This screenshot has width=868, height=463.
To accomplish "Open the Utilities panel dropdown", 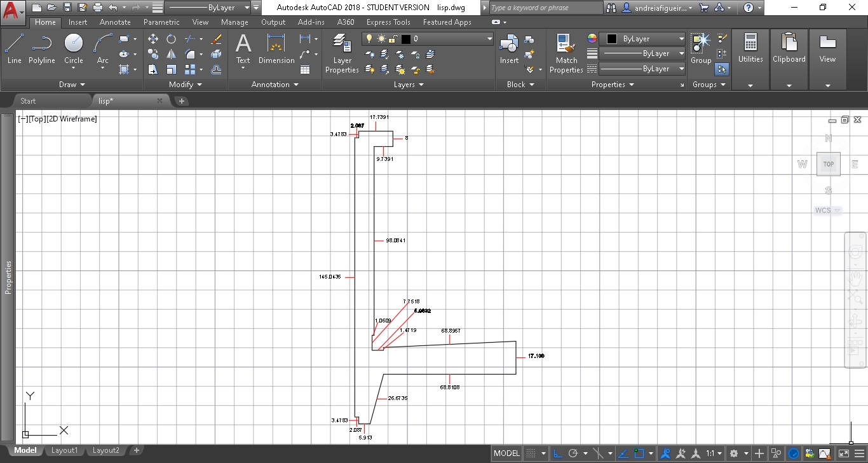I will pyautogui.click(x=750, y=85).
